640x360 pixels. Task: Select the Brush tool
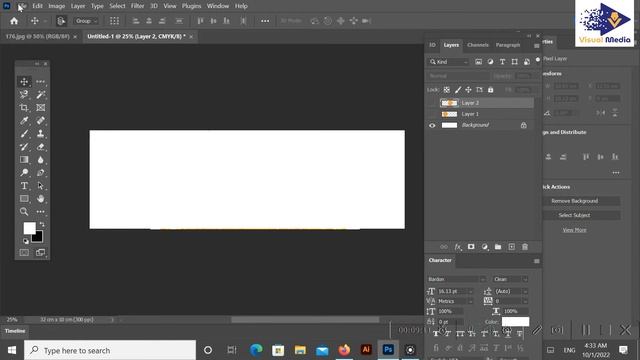click(x=24, y=134)
